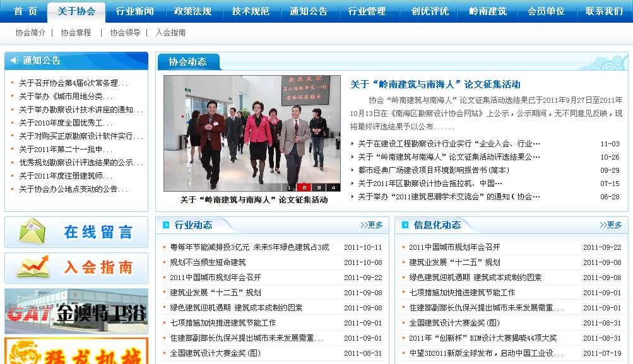Viewport: 633px width, 364px height.
Task: Switch slideshow to image 4
Action: [333, 187]
